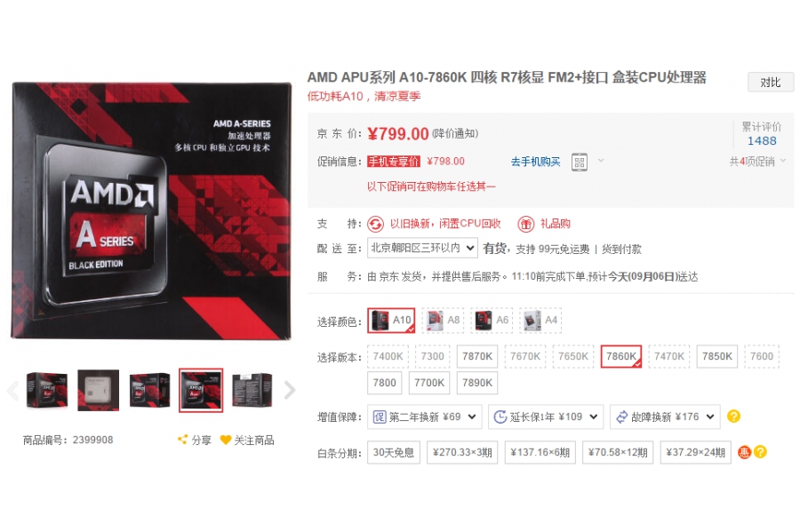
Task: Click the trade-in recycle icon
Action: 375,224
